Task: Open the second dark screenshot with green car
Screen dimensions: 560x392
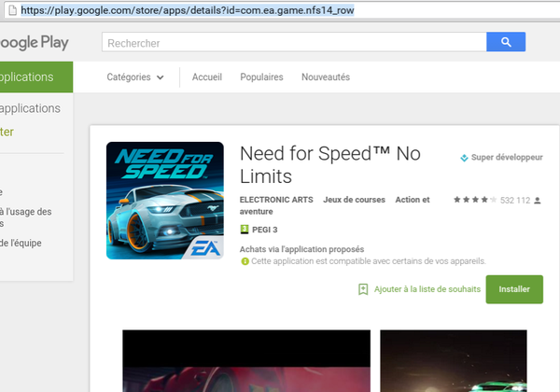Action: coord(454,361)
